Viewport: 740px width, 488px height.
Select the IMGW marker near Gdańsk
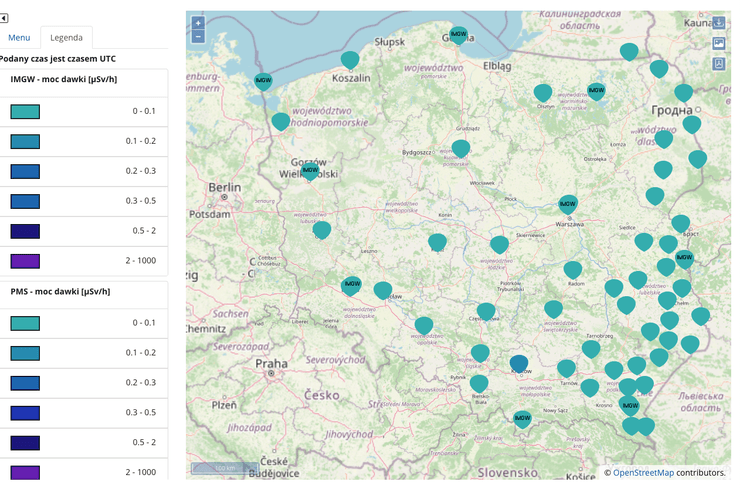click(457, 35)
